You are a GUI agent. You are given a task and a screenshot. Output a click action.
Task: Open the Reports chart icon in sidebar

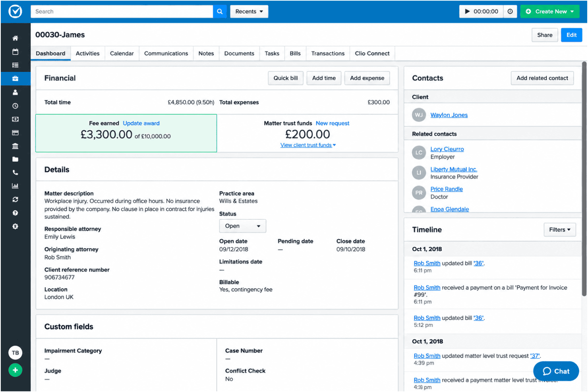[x=15, y=186]
